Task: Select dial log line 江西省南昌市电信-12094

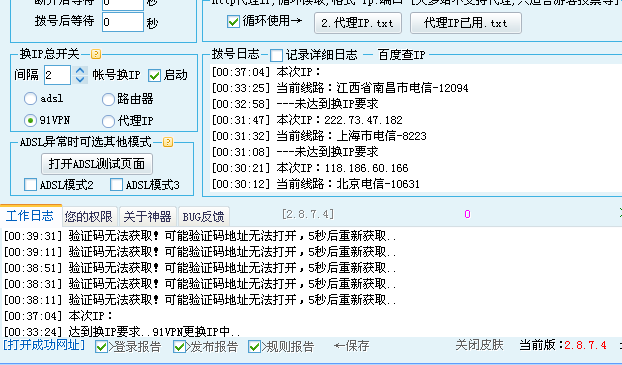Action: (x=340, y=88)
